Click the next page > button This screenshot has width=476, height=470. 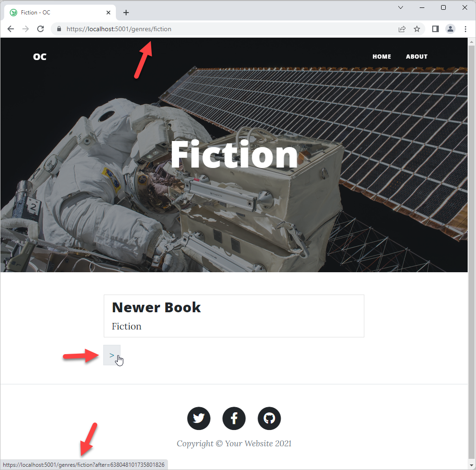coord(112,355)
